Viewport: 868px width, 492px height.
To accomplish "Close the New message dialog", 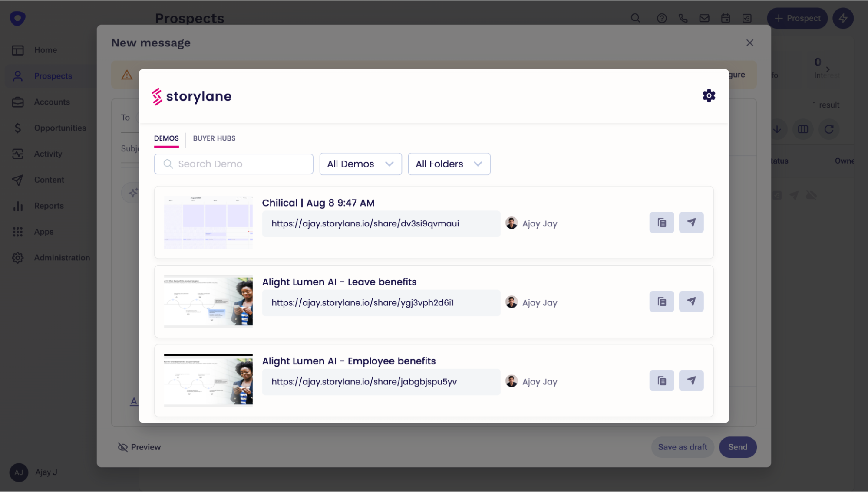I will (x=749, y=43).
